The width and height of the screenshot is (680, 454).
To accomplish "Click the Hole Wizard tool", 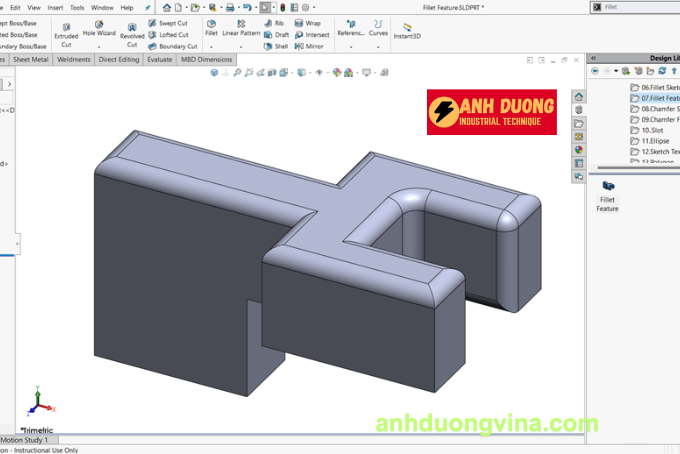I will pos(99,28).
